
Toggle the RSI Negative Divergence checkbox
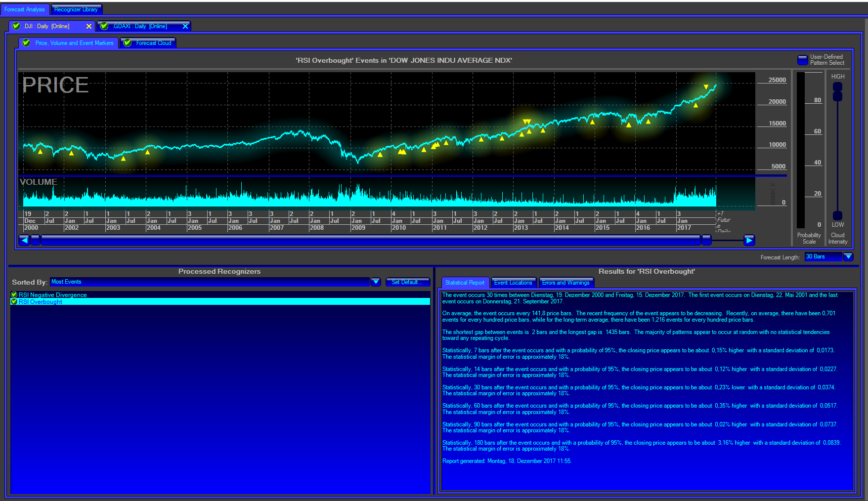click(x=14, y=295)
